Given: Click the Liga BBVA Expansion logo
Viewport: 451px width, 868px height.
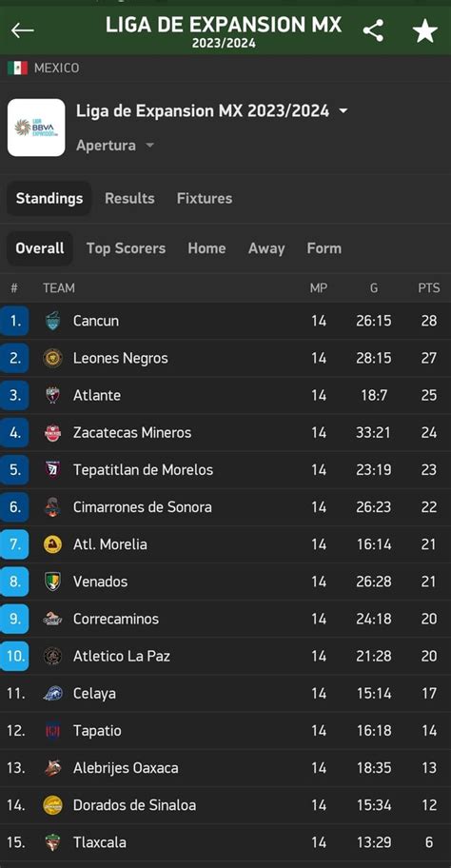Looking at the screenshot, I should point(36,128).
